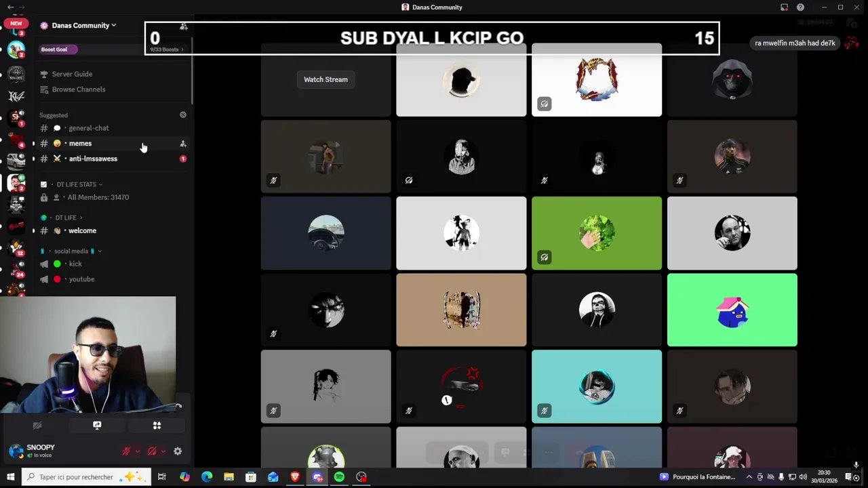
Task: Click the Discord inbox icon in titlebar
Action: [785, 7]
